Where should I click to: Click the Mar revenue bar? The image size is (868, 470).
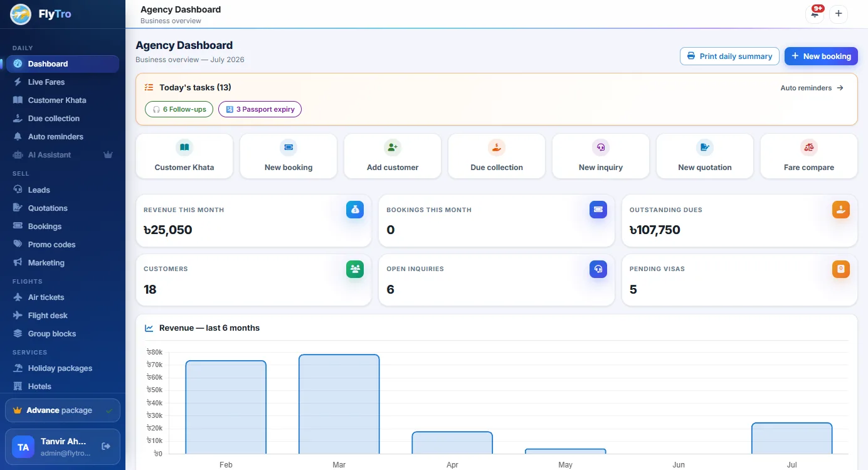339,404
